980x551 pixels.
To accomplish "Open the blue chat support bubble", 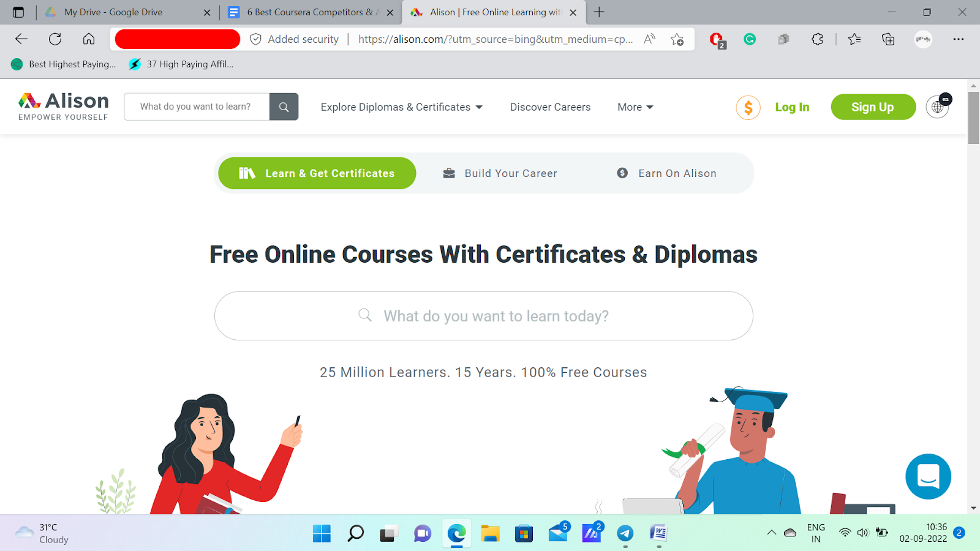I will 928,476.
